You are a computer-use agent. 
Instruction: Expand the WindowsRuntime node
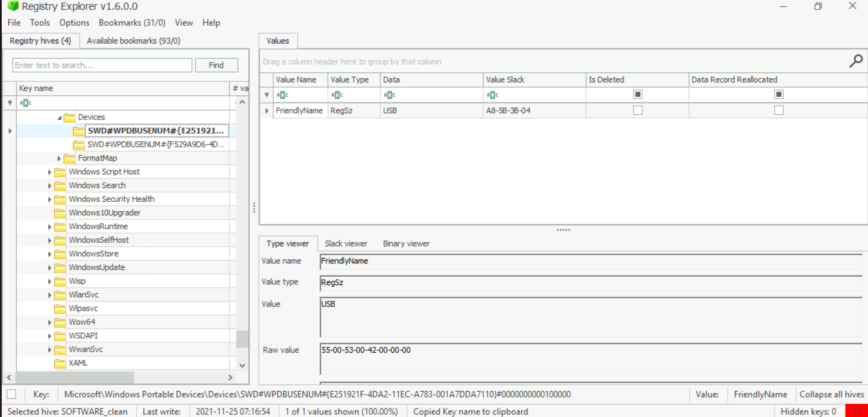pyautogui.click(x=50, y=227)
